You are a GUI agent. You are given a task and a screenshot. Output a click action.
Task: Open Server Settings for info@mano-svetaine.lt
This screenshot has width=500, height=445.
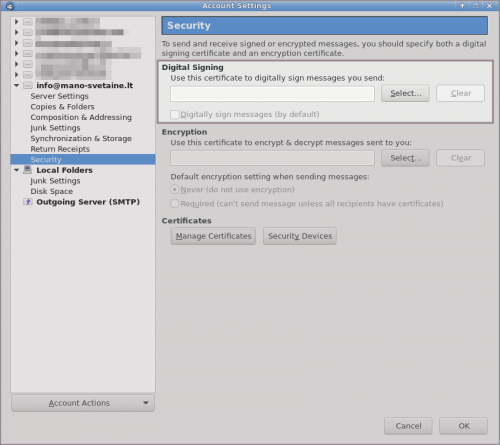[x=59, y=96]
